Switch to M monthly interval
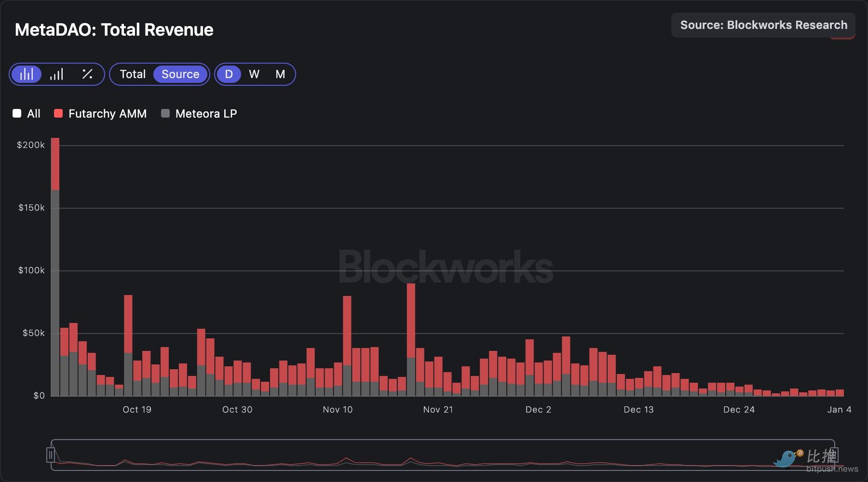Screen dimensions: 868x482 pos(280,74)
